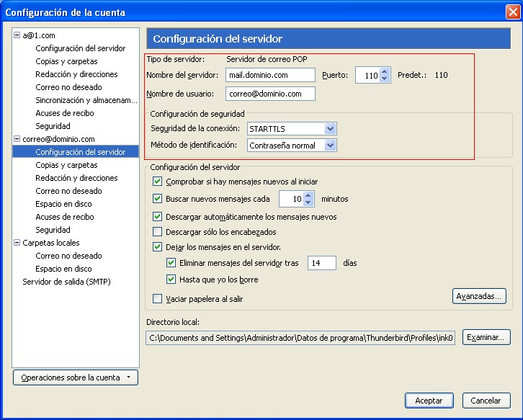The width and height of the screenshot is (523, 420).
Task: Click the Nombre del servidor field
Action: point(270,75)
